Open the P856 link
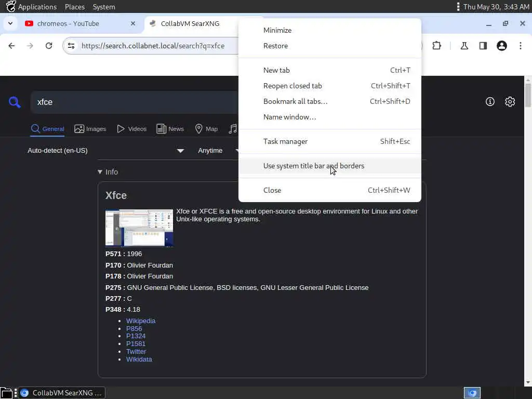Screen dimensions: 532x399 pos(134,329)
